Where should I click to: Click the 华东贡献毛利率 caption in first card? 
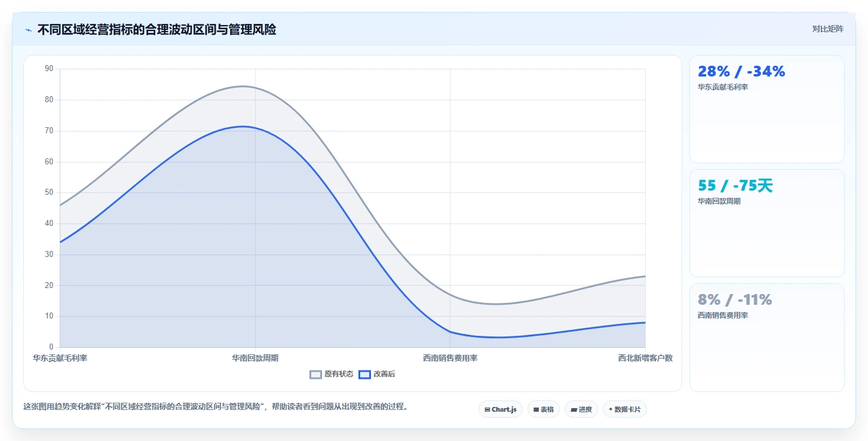click(723, 87)
